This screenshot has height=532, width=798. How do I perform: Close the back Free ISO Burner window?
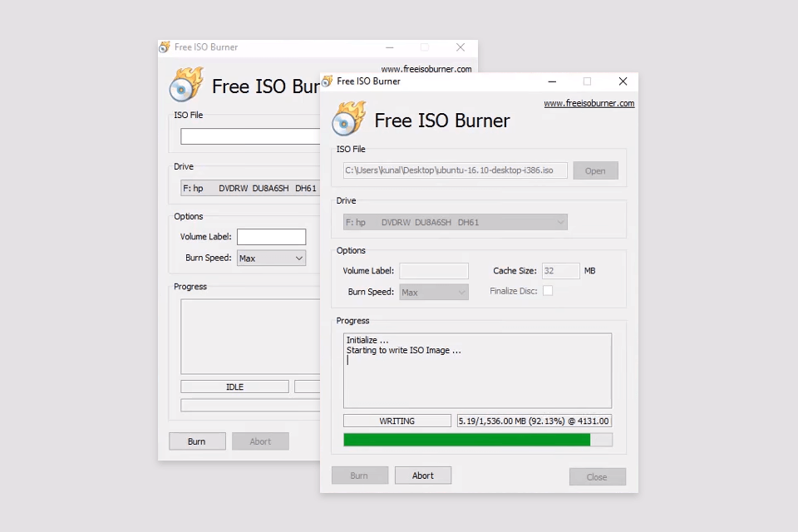[x=460, y=47]
